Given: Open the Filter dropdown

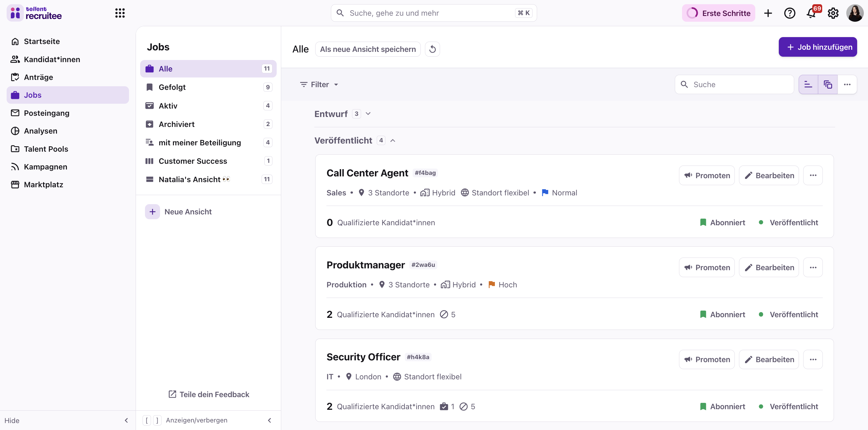Looking at the screenshot, I should pos(319,84).
